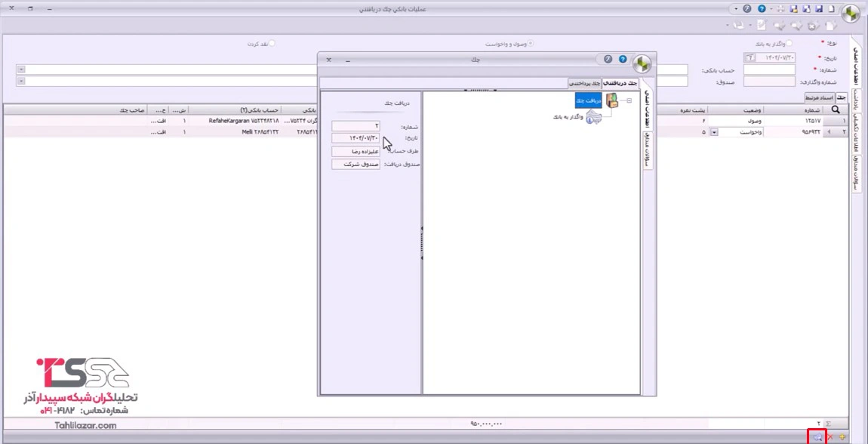The image size is (868, 444).
Task: Click the پشت نمره column header
Action: point(682,110)
